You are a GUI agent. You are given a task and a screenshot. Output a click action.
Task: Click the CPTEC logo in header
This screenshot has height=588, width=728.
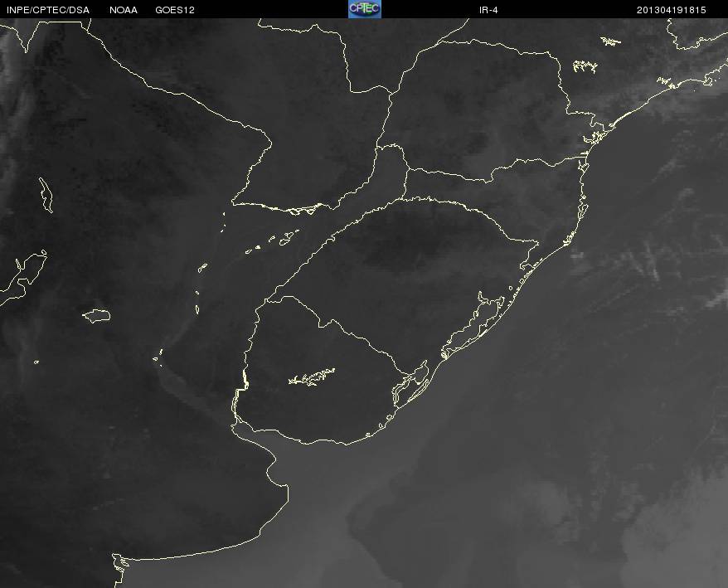coord(365,9)
